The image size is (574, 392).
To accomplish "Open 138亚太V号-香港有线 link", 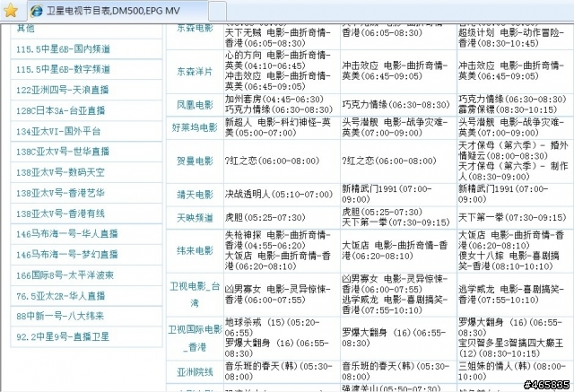I will (x=60, y=213).
